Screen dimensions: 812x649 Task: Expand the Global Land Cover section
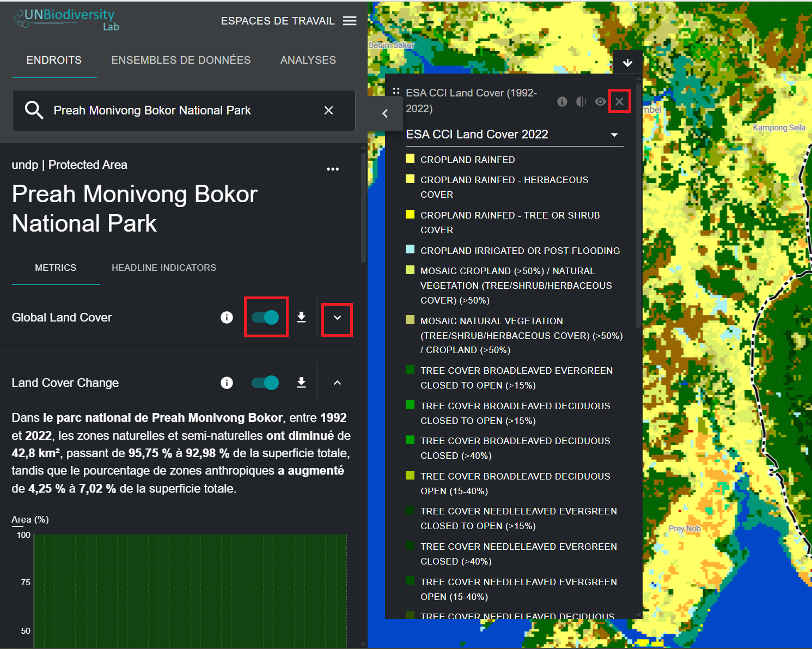(x=337, y=318)
